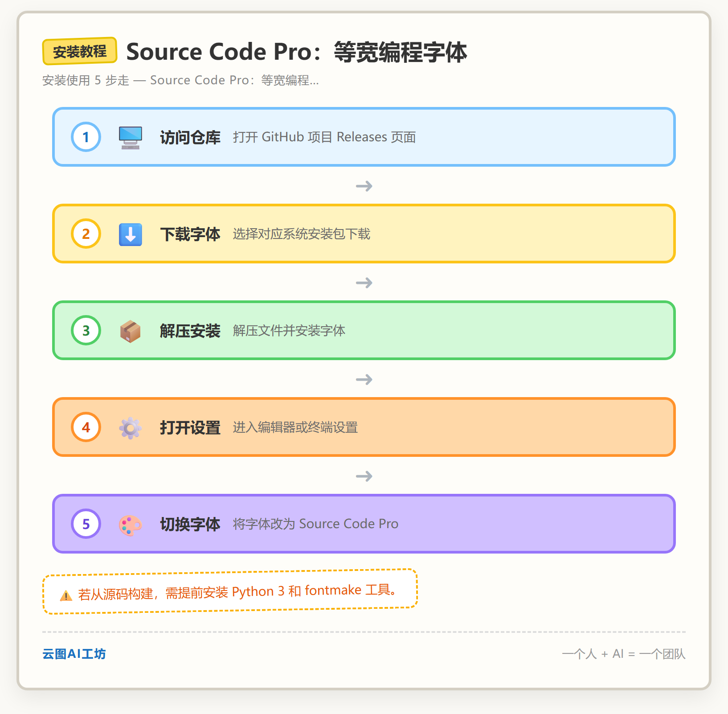Image resolution: width=728 pixels, height=714 pixels.
Task: Click the orange warning triangle icon
Action: point(66,595)
